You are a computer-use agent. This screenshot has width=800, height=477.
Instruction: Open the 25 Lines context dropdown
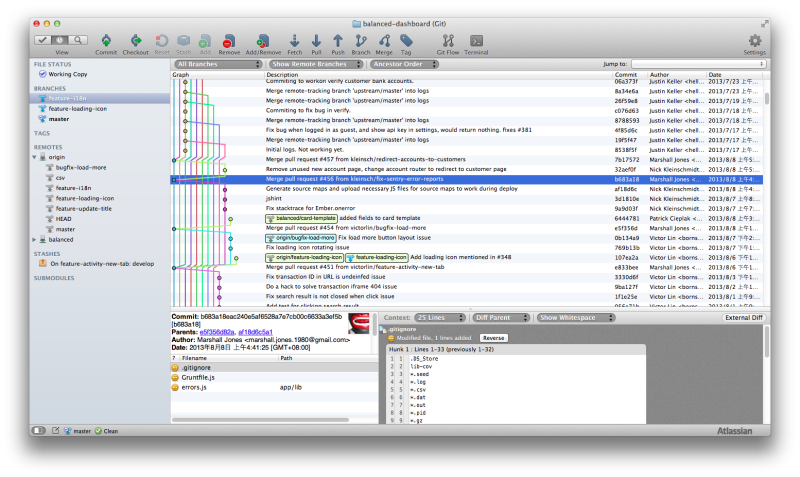(440, 317)
